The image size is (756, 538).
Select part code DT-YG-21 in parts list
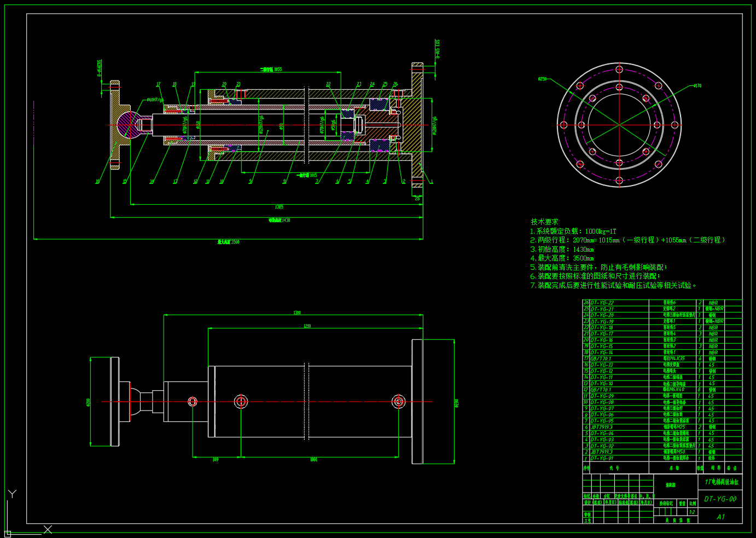[602, 309]
